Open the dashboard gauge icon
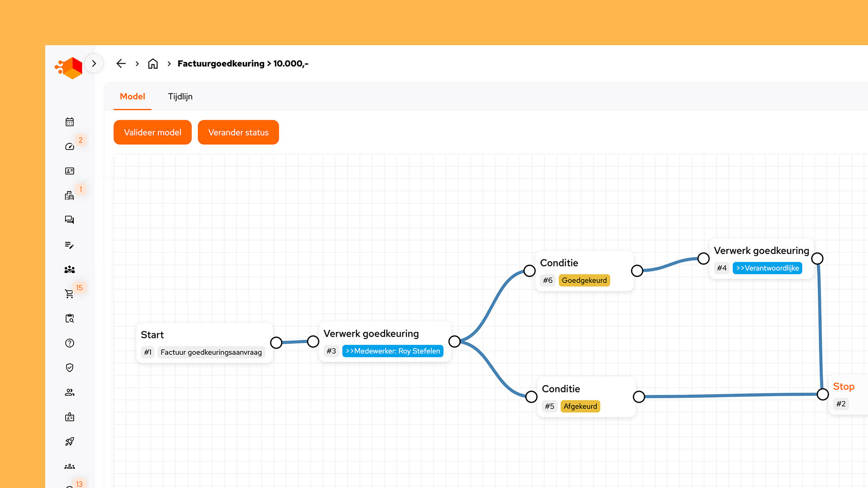Viewport: 868px width, 488px height. click(70, 146)
